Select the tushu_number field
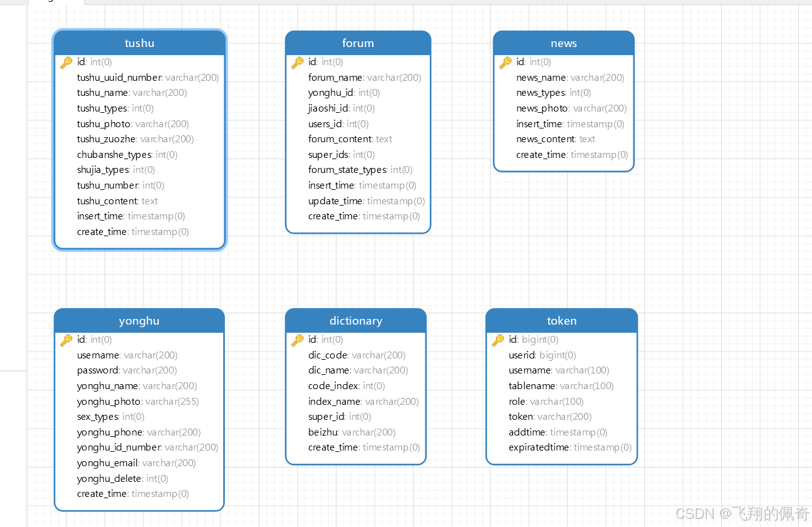The height and width of the screenshot is (527, 812). (121, 185)
